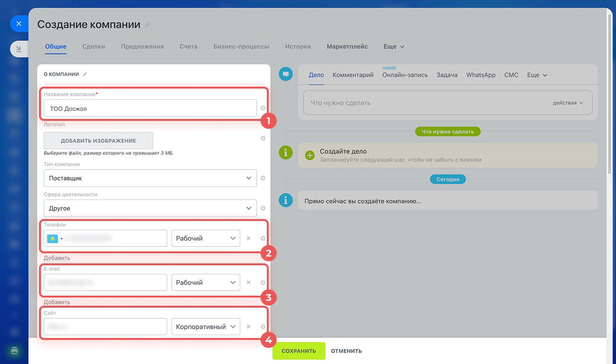Switch to the Сделки tab
Image resolution: width=616 pixels, height=364 pixels.
(93, 47)
